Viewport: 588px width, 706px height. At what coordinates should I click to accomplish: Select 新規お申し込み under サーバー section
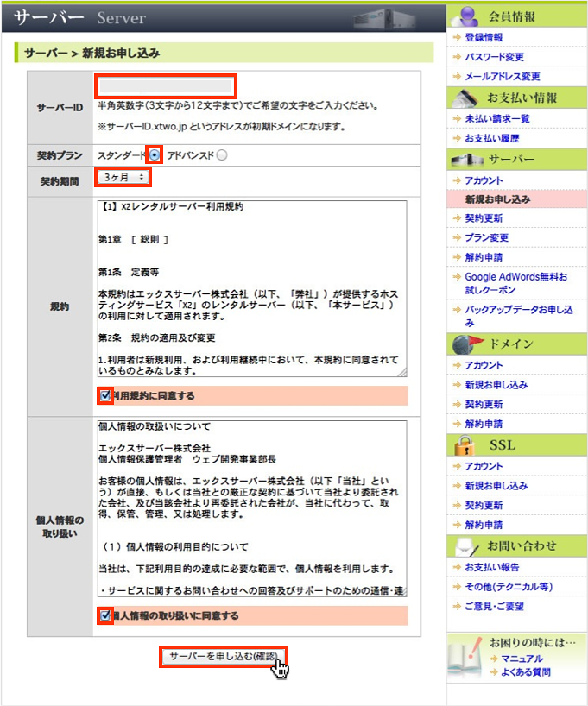click(497, 199)
